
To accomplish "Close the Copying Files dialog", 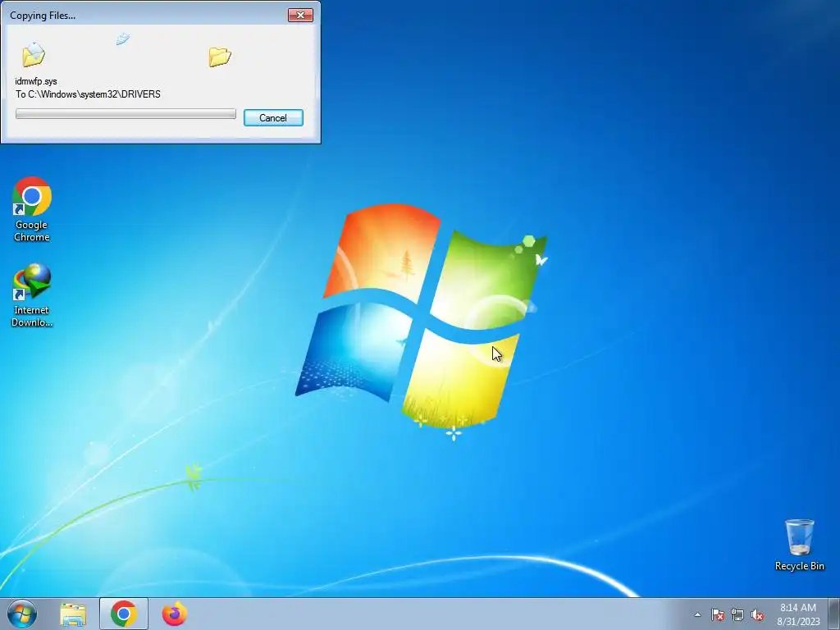I will click(300, 15).
